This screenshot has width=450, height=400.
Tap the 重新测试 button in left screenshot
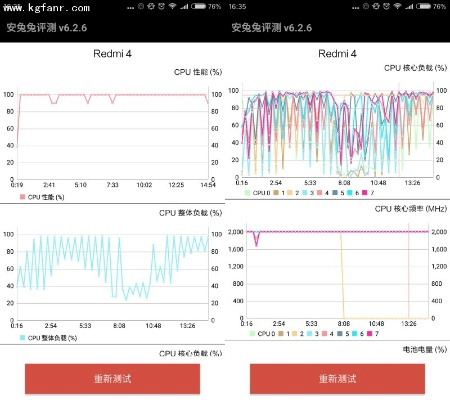(x=112, y=379)
